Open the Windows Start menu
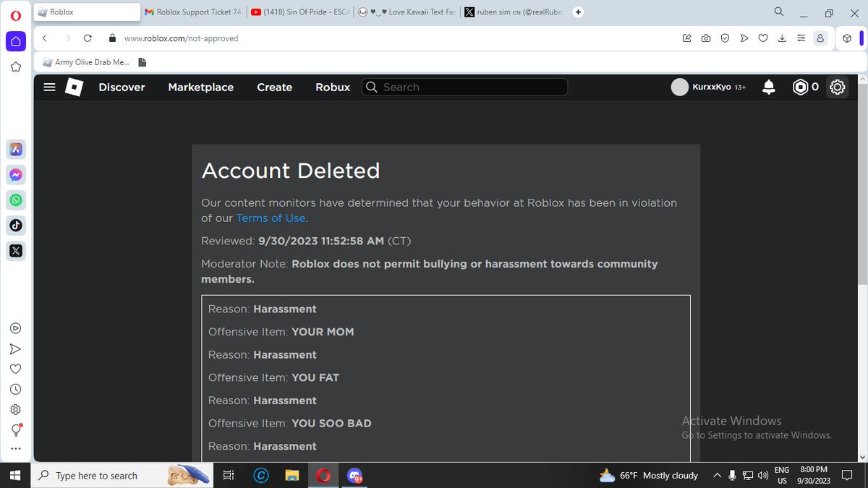 coord(14,476)
